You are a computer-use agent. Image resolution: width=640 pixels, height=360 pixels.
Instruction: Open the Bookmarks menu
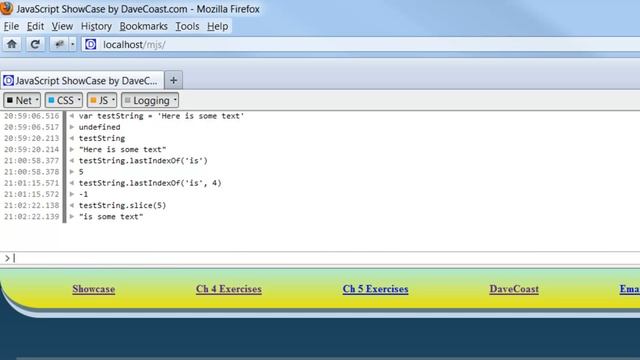143,26
